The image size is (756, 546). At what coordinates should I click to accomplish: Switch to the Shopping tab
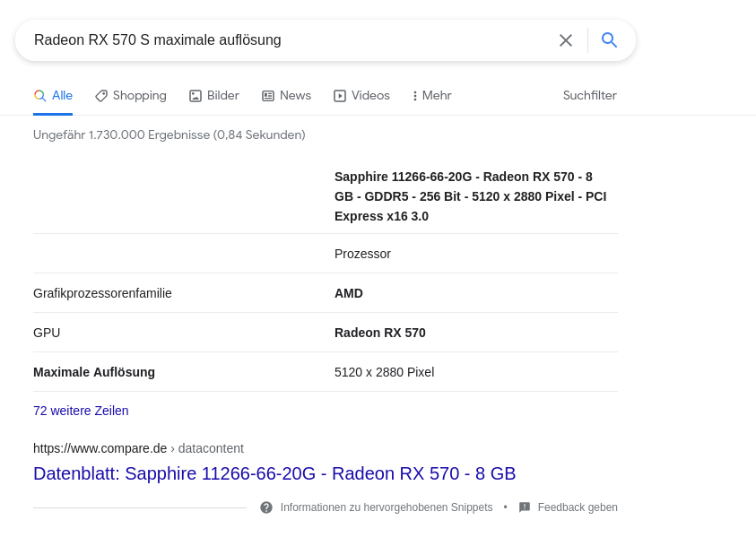(131, 96)
